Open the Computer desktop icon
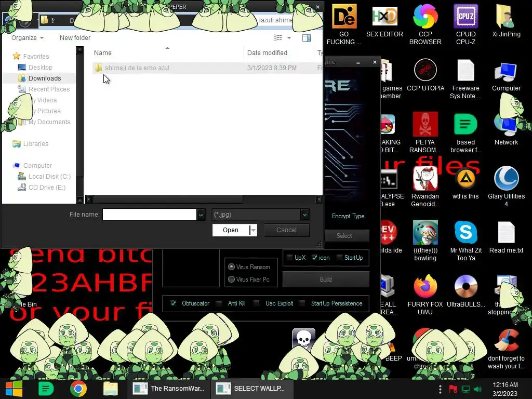This screenshot has height=399, width=532. click(x=506, y=77)
